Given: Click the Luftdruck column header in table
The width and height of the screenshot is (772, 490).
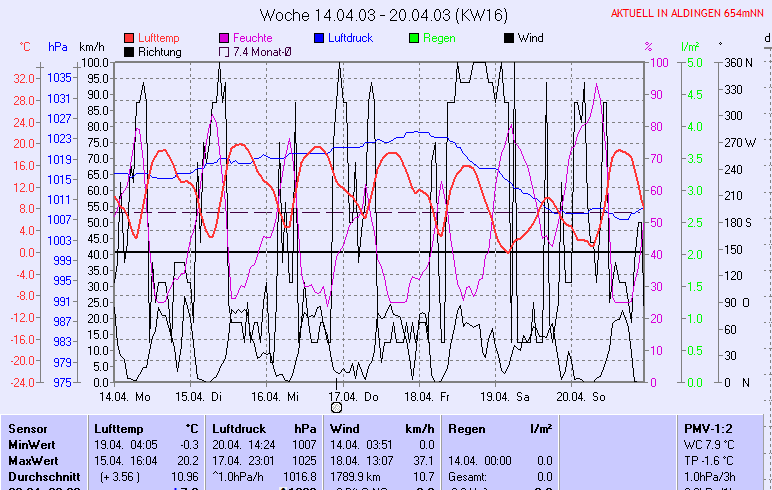Looking at the screenshot, I should tap(237, 427).
